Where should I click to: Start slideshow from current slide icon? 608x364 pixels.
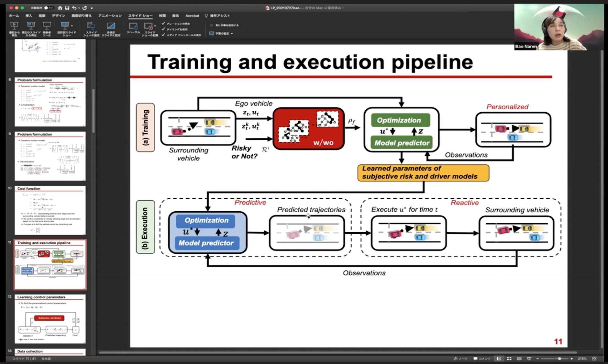31,26
